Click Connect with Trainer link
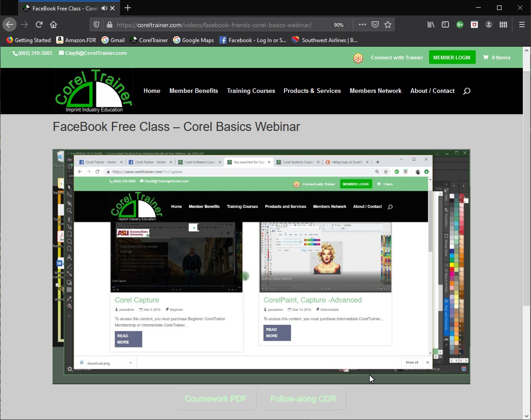The width and height of the screenshot is (531, 420). (397, 58)
